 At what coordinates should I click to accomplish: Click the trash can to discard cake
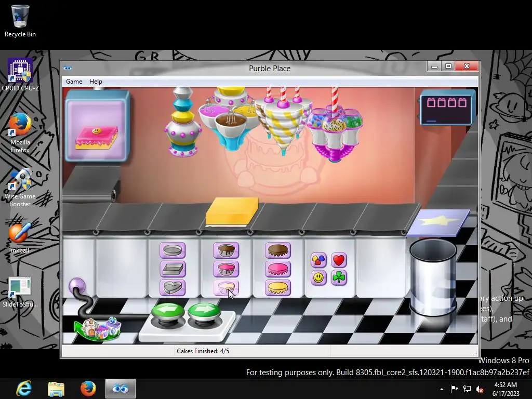click(433, 277)
